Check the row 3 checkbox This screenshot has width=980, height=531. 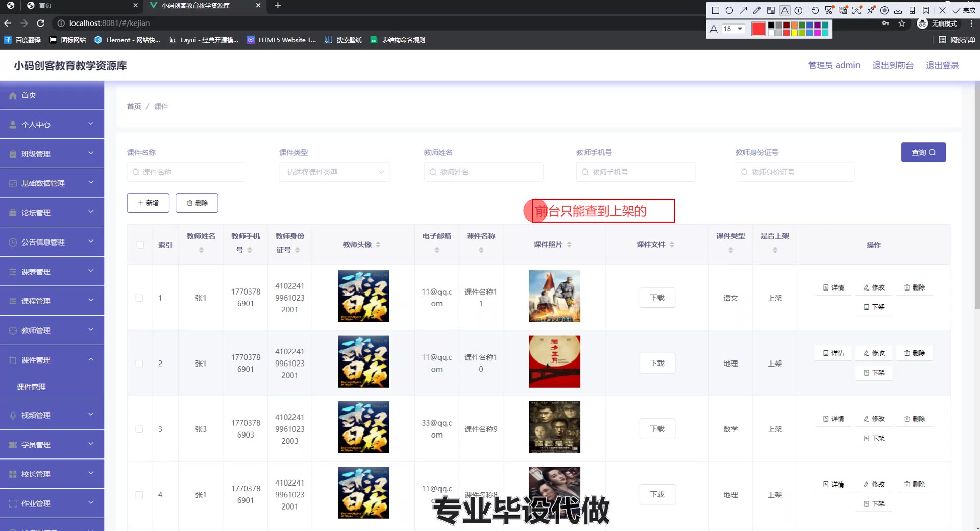tap(139, 429)
